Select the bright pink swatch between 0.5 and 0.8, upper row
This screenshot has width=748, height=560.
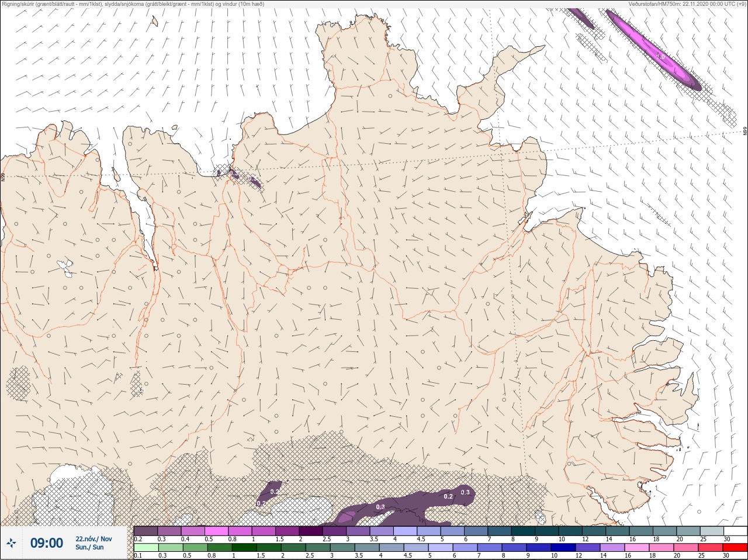[x=216, y=531]
